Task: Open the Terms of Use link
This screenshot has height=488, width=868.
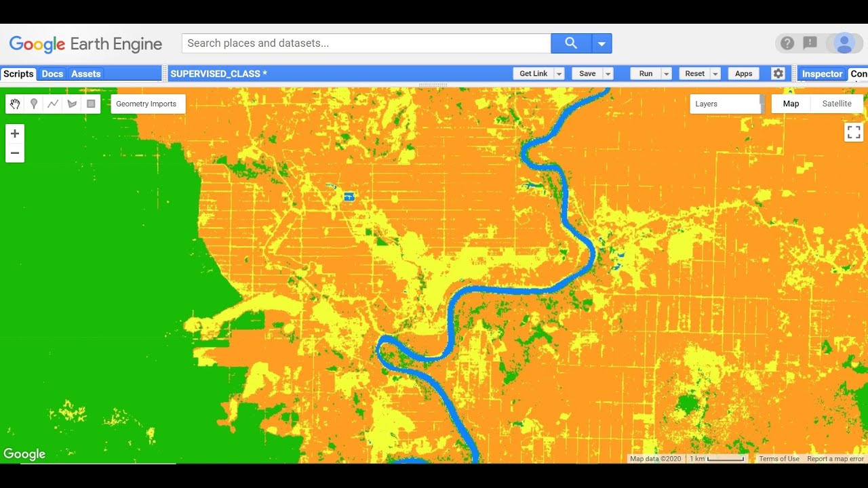Action: (779, 459)
